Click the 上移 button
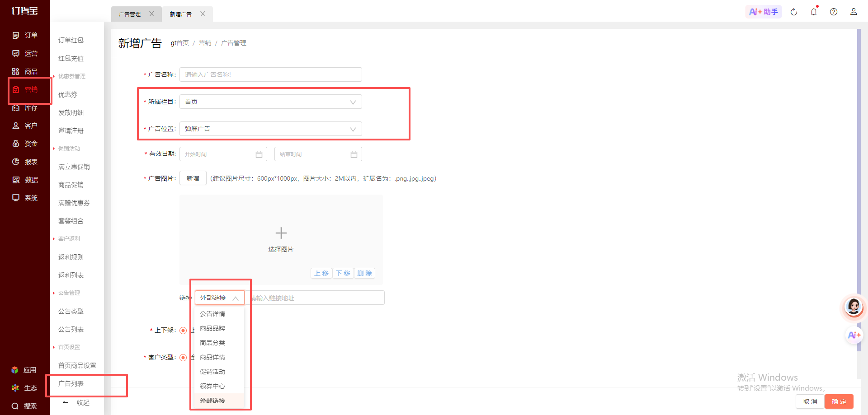868x415 pixels. coord(321,273)
